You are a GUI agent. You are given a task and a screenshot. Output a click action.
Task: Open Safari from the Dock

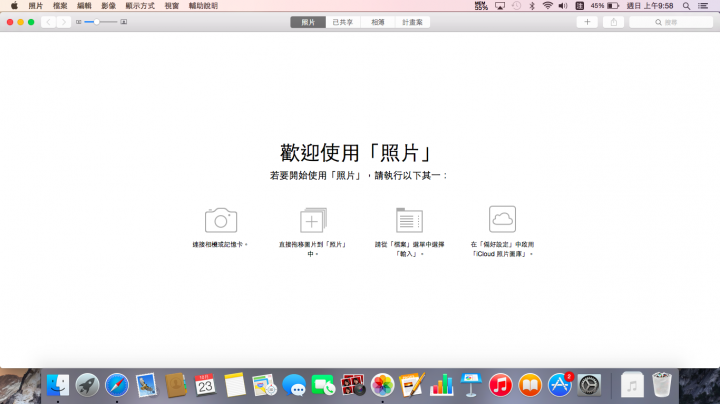pos(117,385)
